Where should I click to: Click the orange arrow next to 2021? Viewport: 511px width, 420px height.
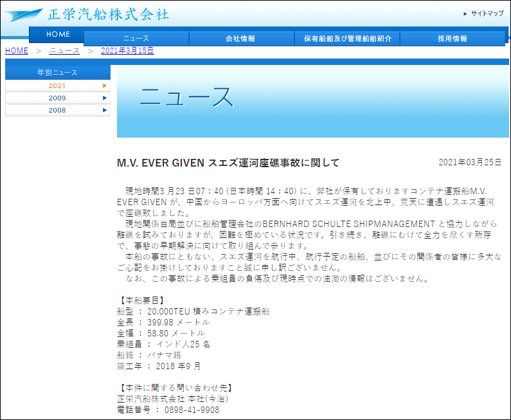click(x=105, y=86)
